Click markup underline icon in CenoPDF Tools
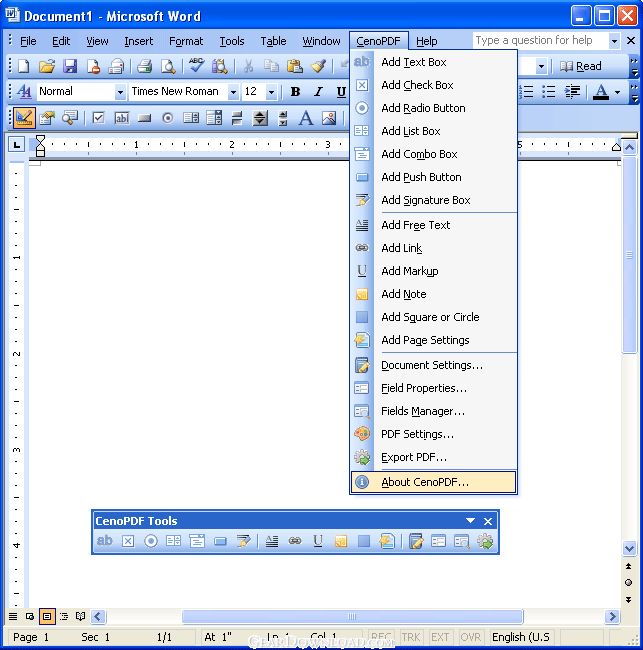The height and width of the screenshot is (650, 643). click(318, 541)
